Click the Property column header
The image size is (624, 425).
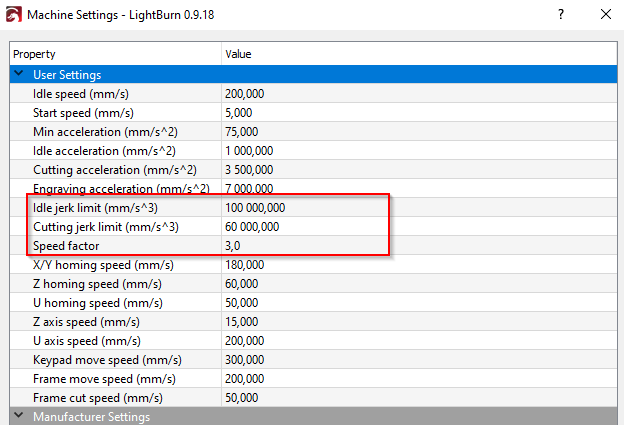point(115,54)
